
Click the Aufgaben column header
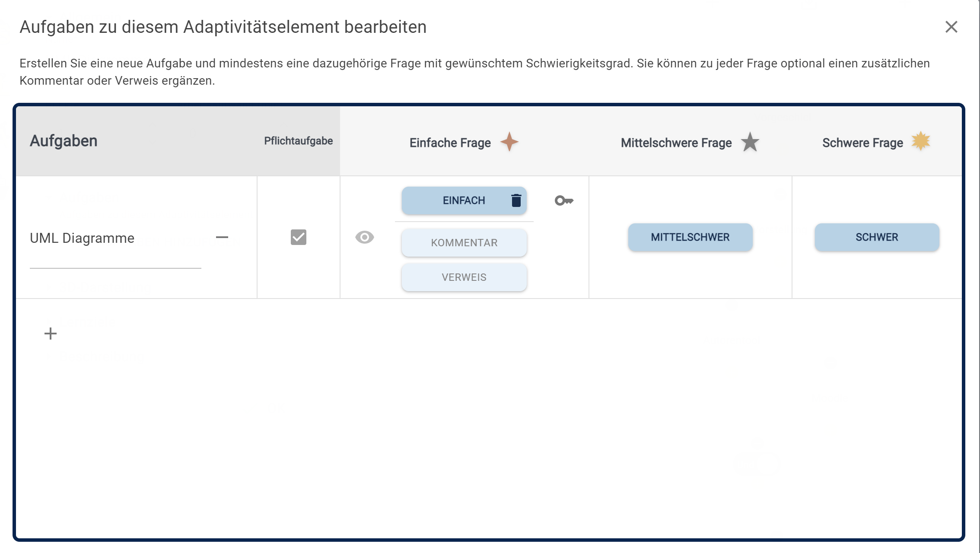pos(64,141)
